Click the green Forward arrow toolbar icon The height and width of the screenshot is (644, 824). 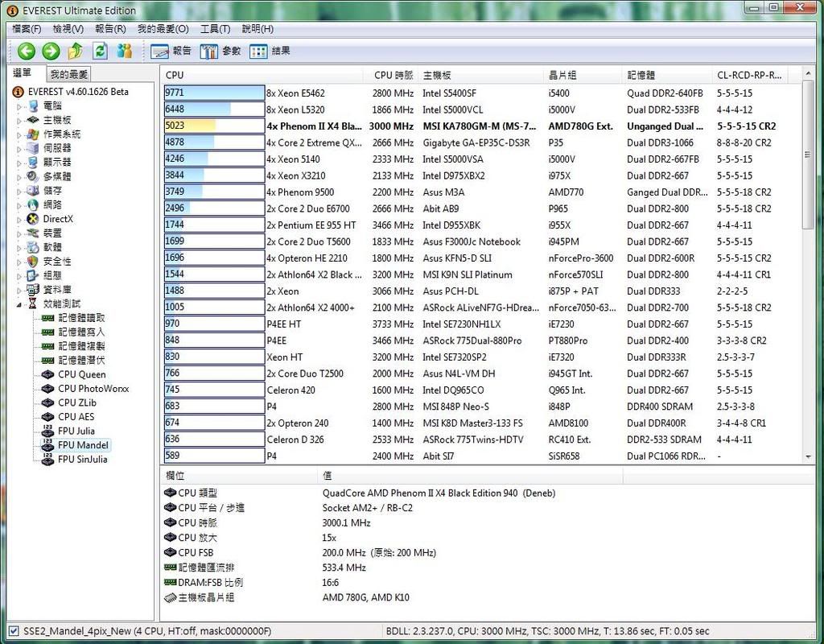pos(51,51)
